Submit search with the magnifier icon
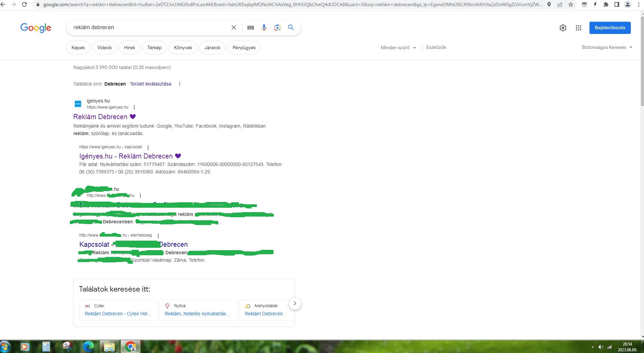This screenshot has width=644, height=353. 291,27
